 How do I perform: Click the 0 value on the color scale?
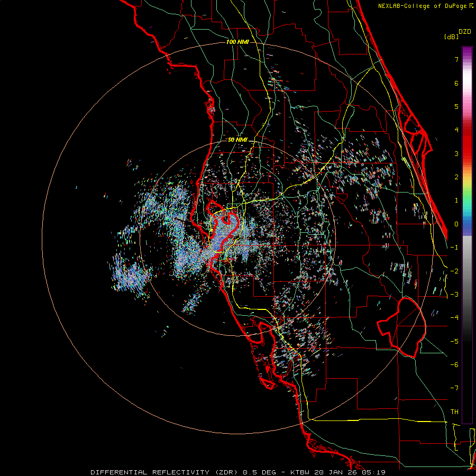[x=456, y=224]
